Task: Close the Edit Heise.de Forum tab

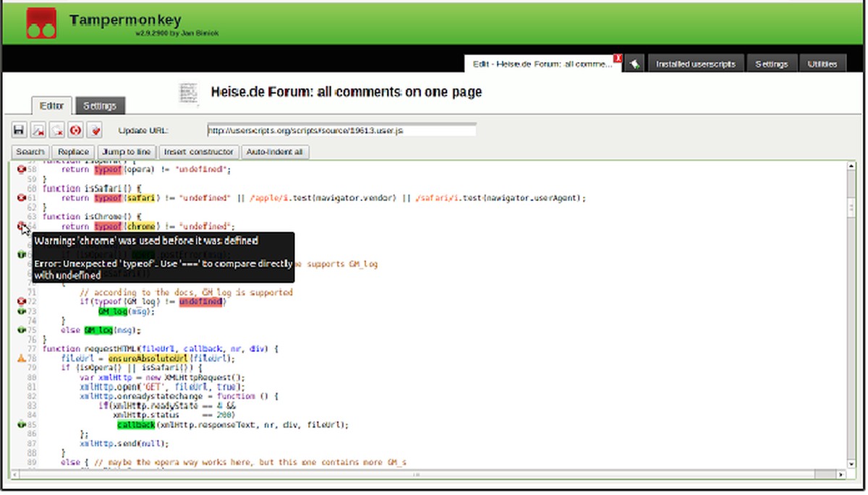Action: (x=618, y=58)
